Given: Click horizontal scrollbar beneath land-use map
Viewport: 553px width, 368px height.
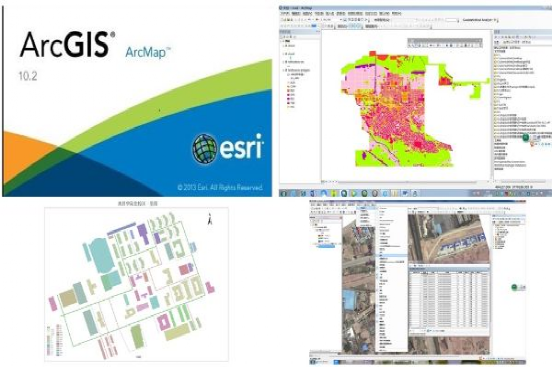Looking at the screenshot, I should pos(406,182).
